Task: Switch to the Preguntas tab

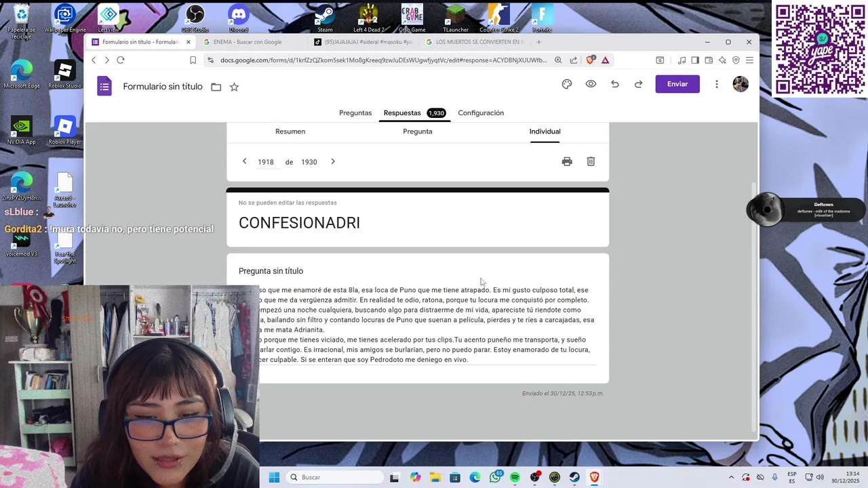Action: point(355,113)
